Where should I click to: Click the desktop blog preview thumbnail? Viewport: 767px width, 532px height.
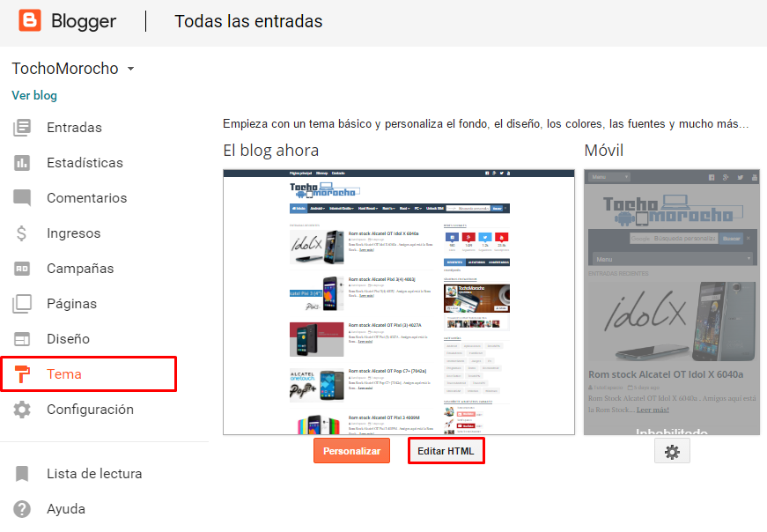(399, 302)
